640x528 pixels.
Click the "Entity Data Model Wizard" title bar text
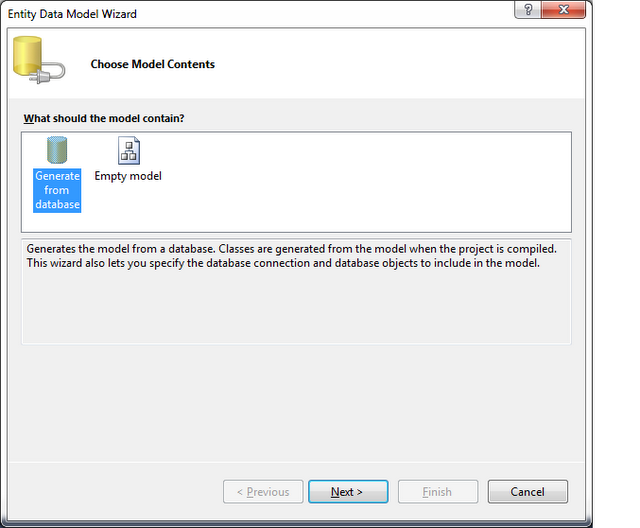[72, 14]
